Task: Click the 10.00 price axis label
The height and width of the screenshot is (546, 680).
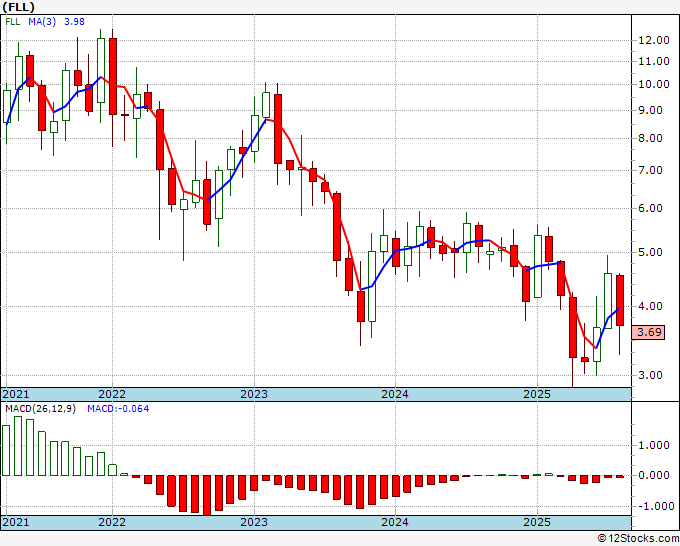Action: [654, 84]
